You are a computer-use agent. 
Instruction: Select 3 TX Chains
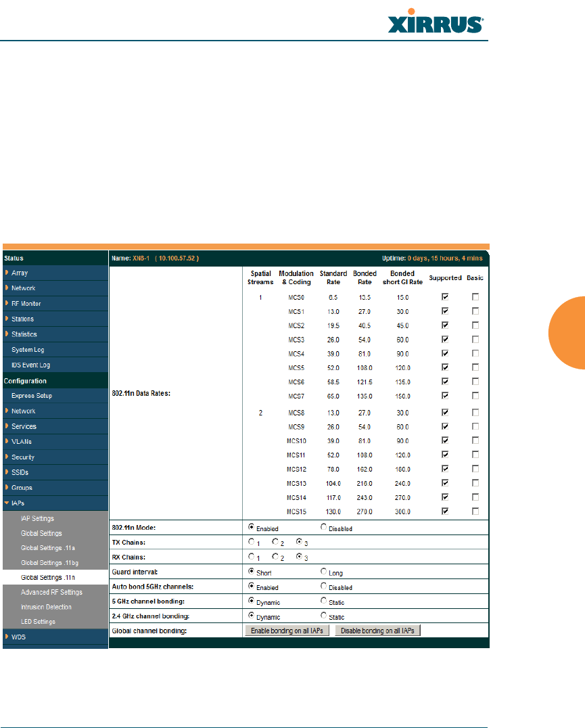(x=299, y=541)
